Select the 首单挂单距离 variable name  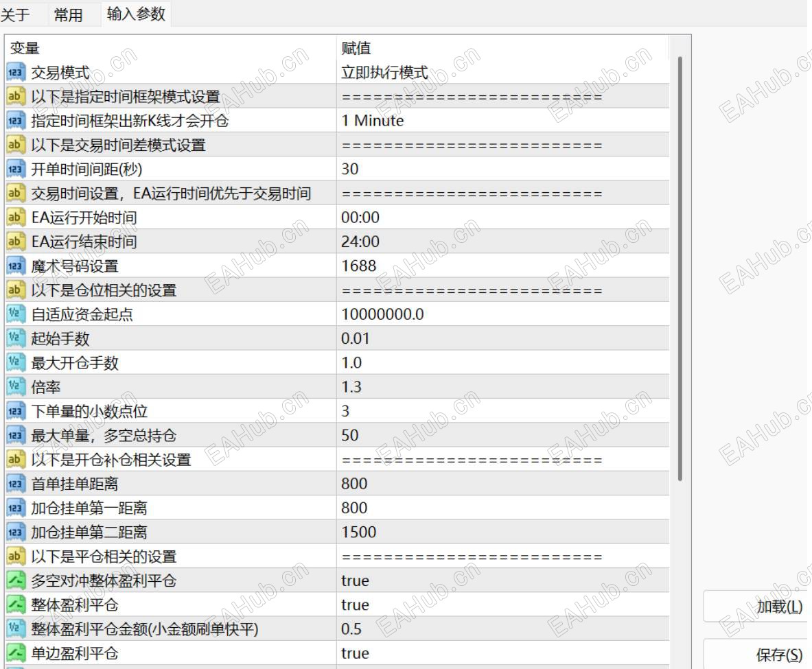pos(75,484)
